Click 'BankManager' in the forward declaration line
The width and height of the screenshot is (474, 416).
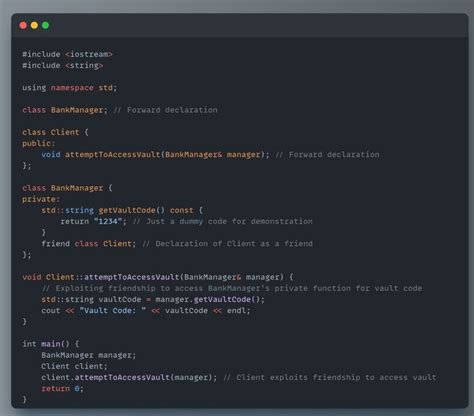(x=77, y=110)
